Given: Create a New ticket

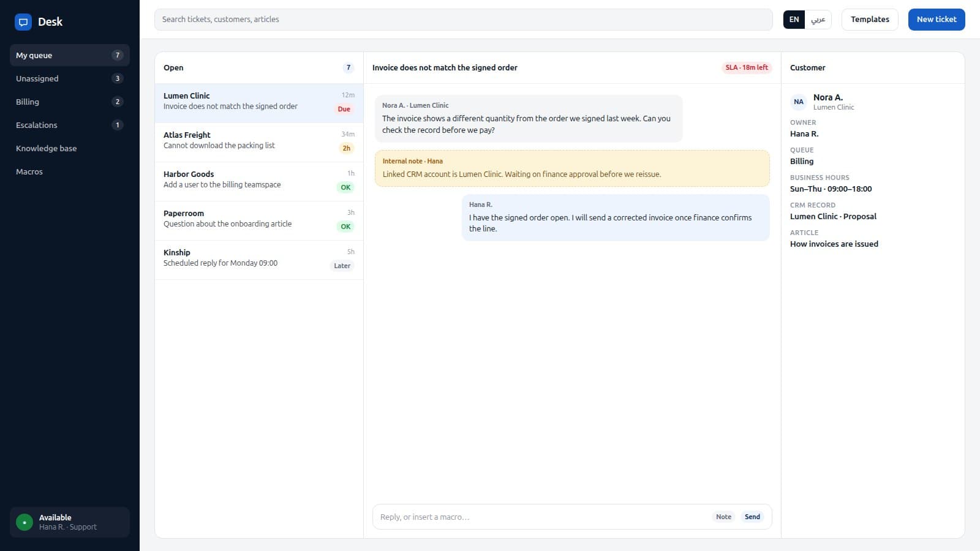Looking at the screenshot, I should click(x=937, y=20).
